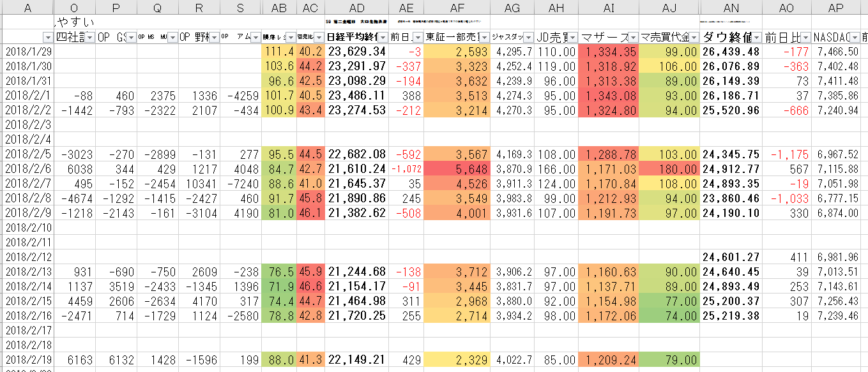Click the red cell showing 5,648
Screen dimensions: 868x372
tap(457, 169)
